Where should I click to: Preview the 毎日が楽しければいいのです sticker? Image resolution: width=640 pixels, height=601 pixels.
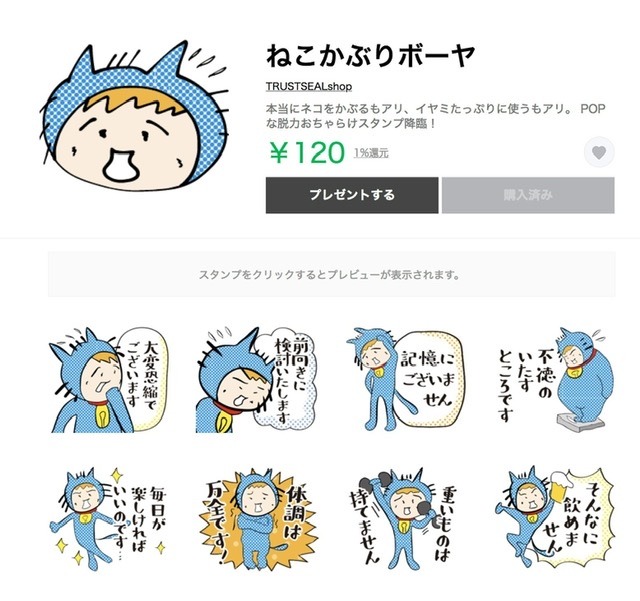(x=108, y=519)
